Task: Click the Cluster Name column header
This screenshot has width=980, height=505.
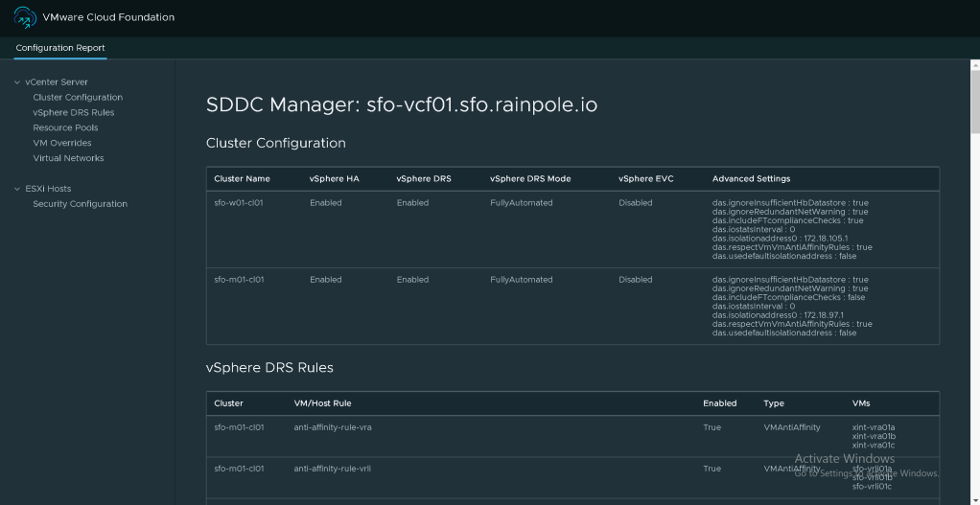Action: [x=242, y=179]
